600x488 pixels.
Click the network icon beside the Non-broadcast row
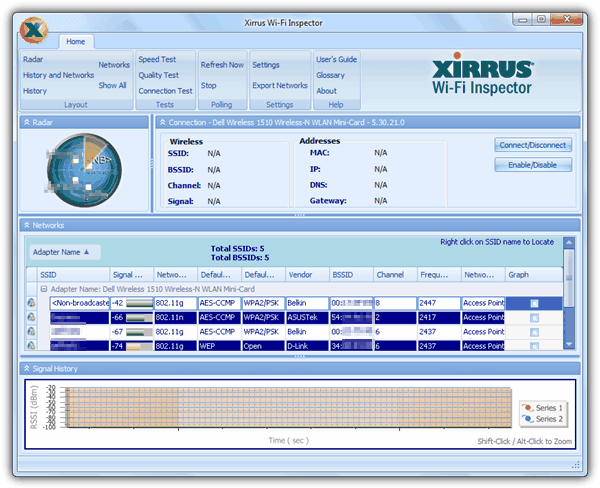click(x=31, y=303)
